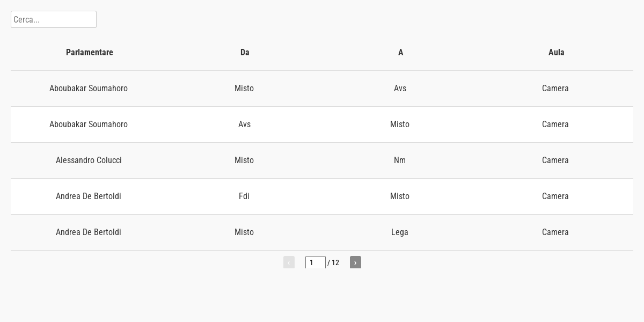
Task: Sort by the Parlamentare column header
Action: click(90, 53)
